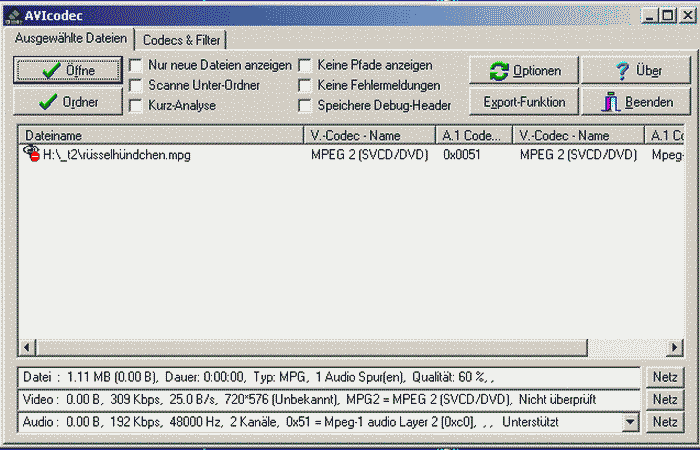
Task: Toggle 'Speichere Debug-Header' checkbox
Action: (x=305, y=105)
